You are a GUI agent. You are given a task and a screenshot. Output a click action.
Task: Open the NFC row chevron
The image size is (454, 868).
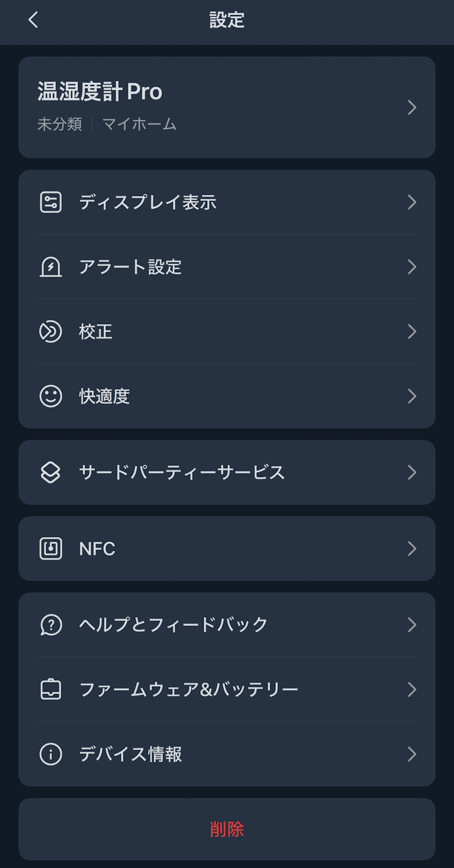point(412,549)
